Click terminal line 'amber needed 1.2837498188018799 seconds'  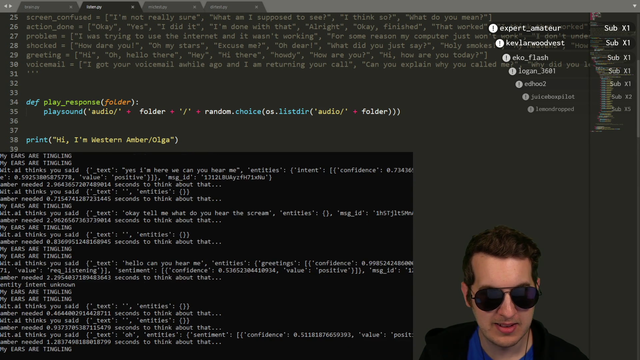pyautogui.click(x=111, y=342)
